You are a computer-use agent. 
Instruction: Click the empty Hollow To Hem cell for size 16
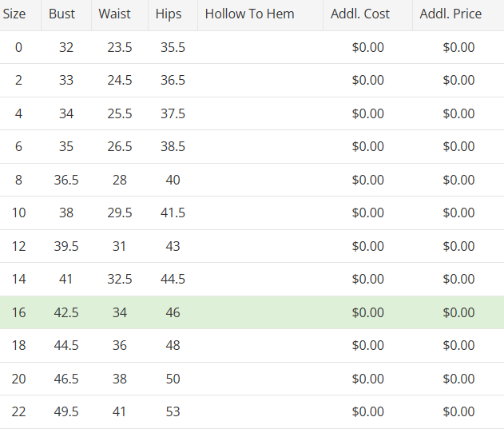(260, 312)
